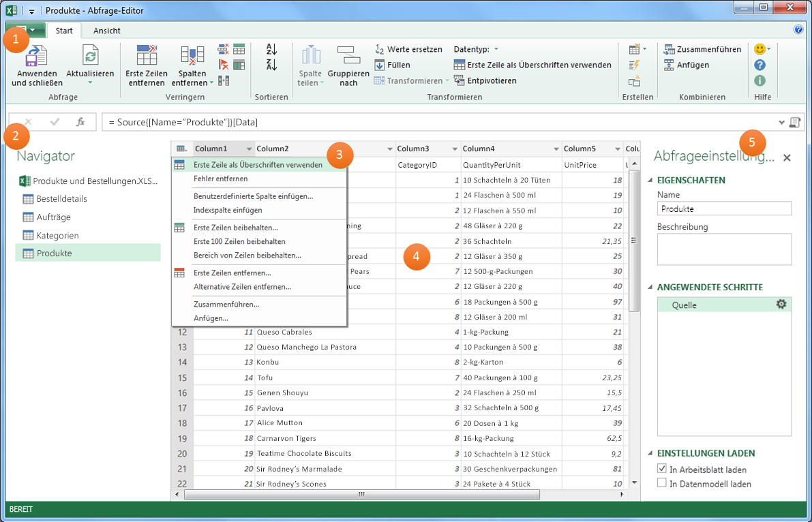Screen dimensions: 812x522
Task: Click the remove duplicates small icon in Verringern
Action: [x=224, y=49]
